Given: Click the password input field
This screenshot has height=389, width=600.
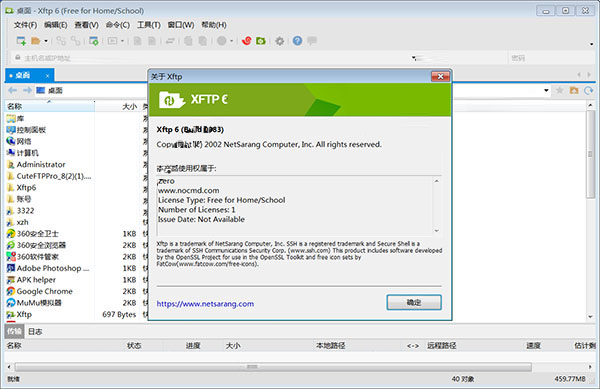Looking at the screenshot, I should pyautogui.click(x=551, y=58).
